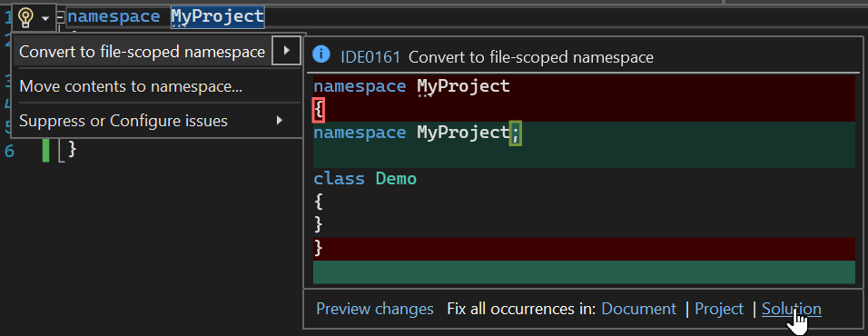Fix all occurrences in Document
The width and height of the screenshot is (868, 336).
coord(639,309)
